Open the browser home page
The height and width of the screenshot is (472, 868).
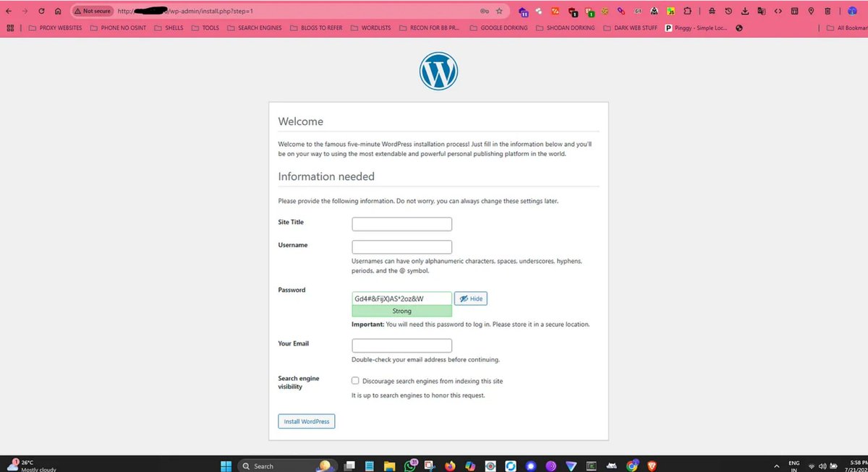pos(58,11)
